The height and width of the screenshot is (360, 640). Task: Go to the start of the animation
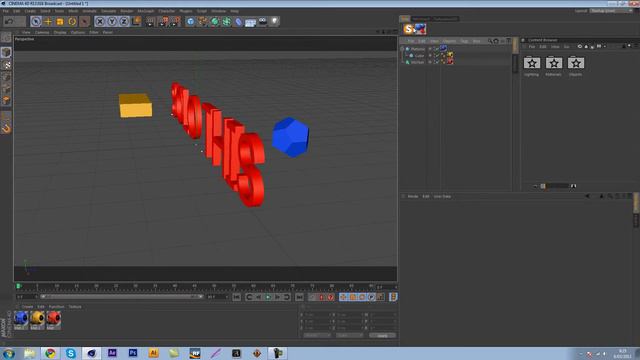point(237,297)
